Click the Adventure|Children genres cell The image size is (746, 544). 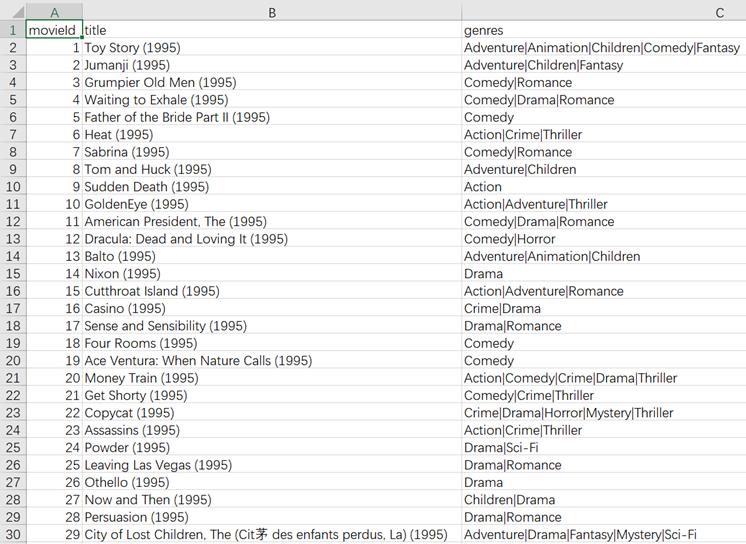pyautogui.click(x=604, y=169)
